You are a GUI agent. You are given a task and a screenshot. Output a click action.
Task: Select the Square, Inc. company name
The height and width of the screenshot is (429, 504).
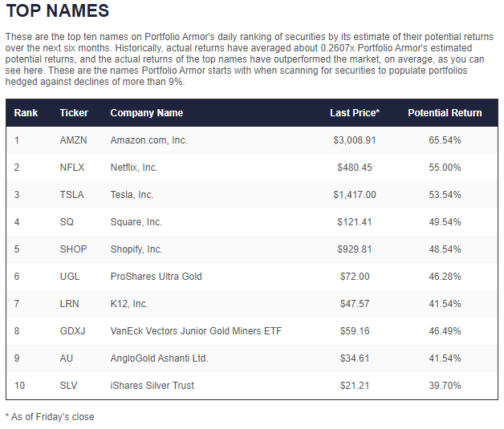point(136,222)
